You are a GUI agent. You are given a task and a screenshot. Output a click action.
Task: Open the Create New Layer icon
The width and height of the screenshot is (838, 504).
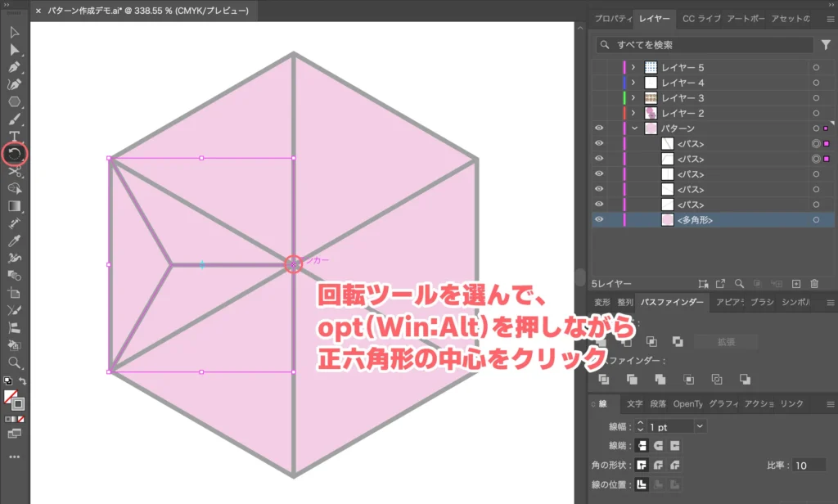tap(795, 284)
